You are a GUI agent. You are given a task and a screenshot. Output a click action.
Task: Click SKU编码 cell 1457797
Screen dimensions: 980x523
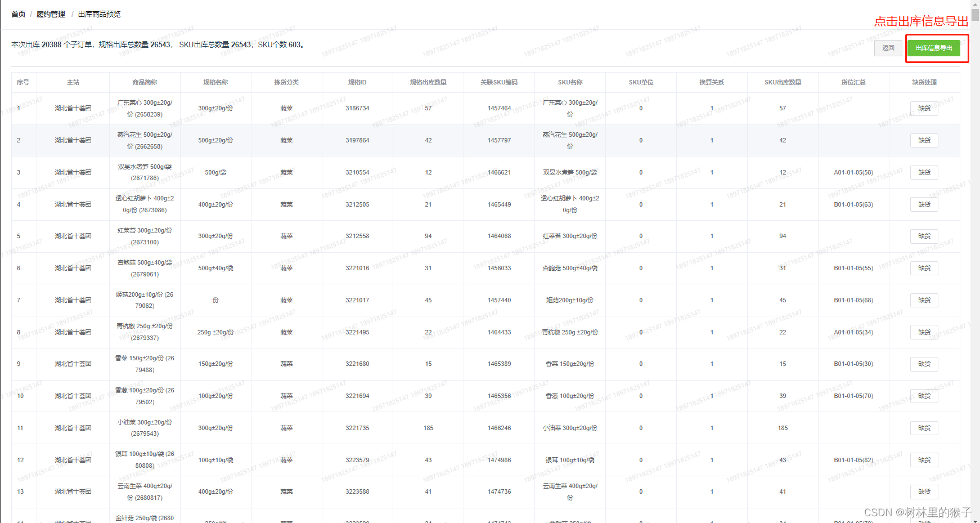tap(499, 140)
